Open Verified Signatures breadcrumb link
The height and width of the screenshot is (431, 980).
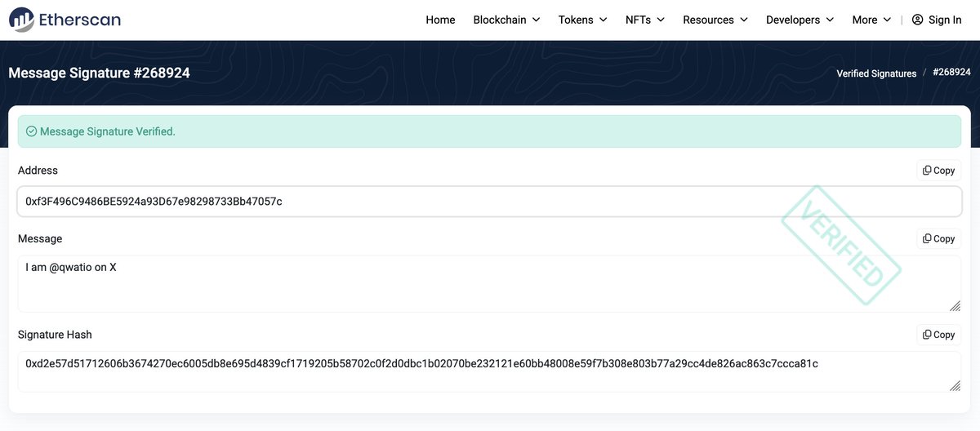[876, 73]
